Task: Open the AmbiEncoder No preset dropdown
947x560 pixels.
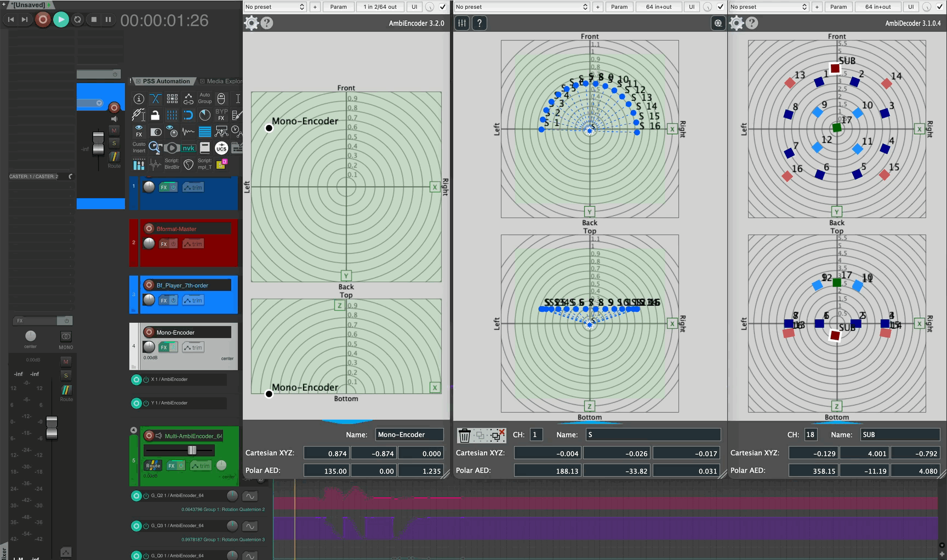Action: point(274,7)
